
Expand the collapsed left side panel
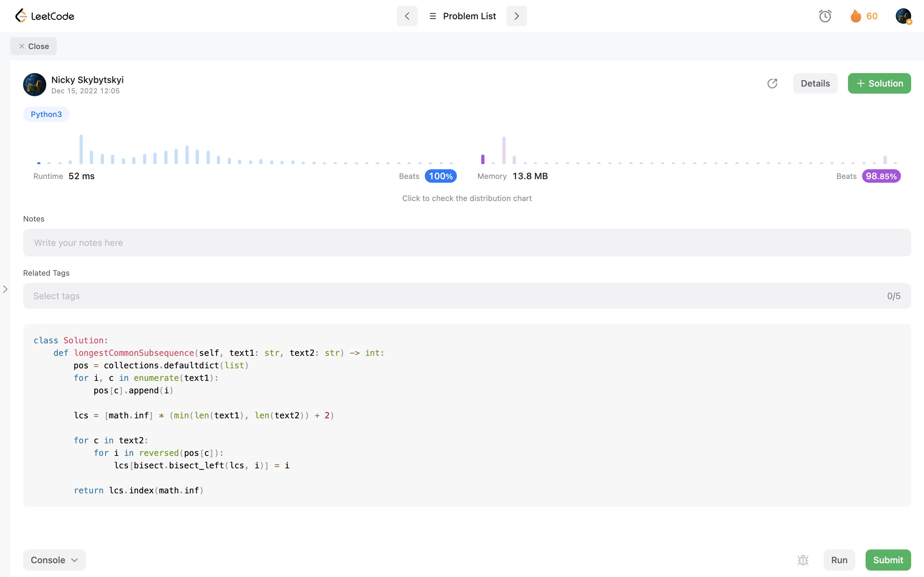tap(5, 289)
